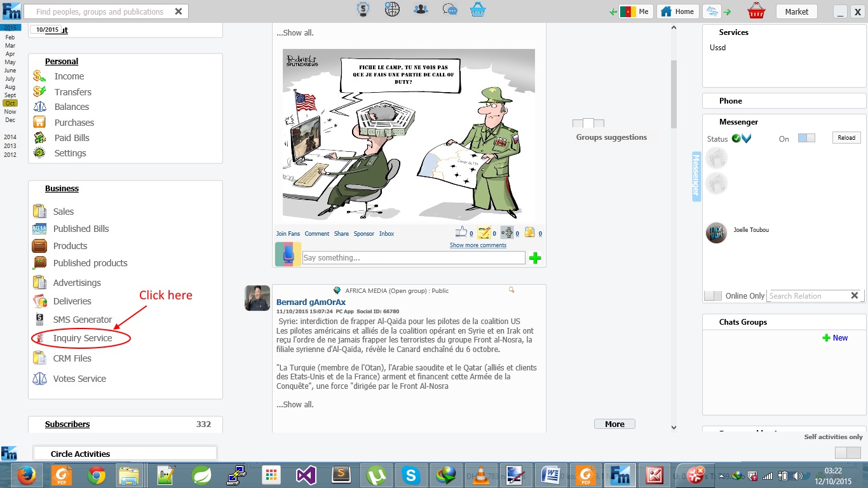The image size is (868, 488).
Task: Click the green plus to post comment
Action: pos(535,258)
